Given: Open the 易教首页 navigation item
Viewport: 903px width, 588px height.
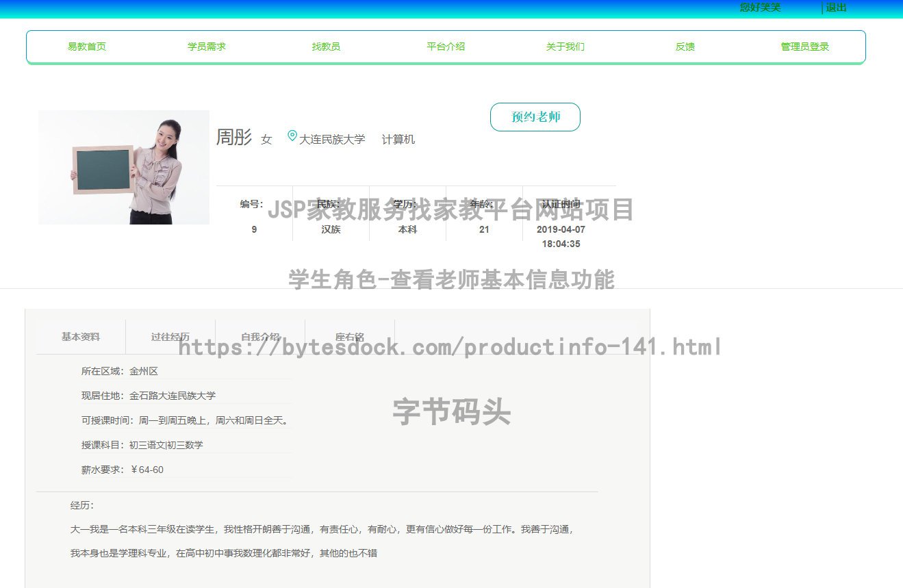Looking at the screenshot, I should (x=86, y=47).
